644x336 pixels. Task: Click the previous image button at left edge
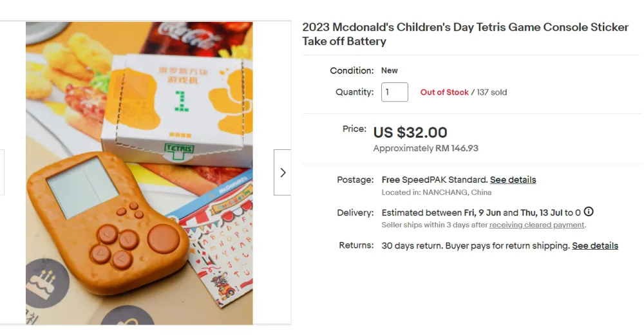(x=2, y=173)
